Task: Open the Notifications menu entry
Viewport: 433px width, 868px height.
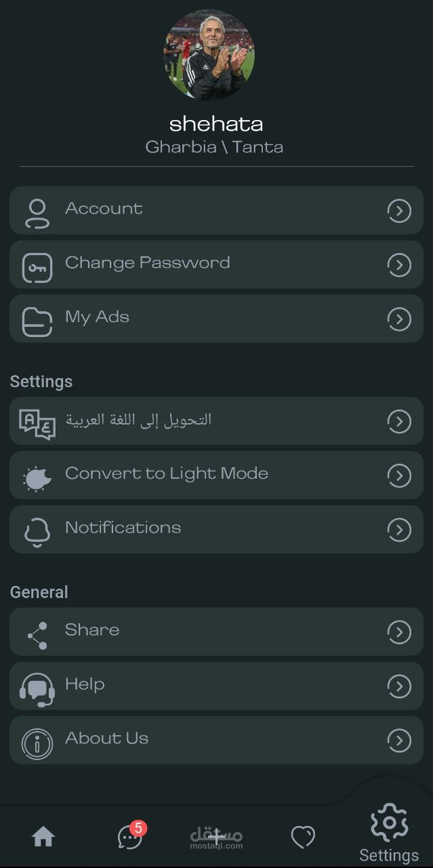Action: [216, 530]
